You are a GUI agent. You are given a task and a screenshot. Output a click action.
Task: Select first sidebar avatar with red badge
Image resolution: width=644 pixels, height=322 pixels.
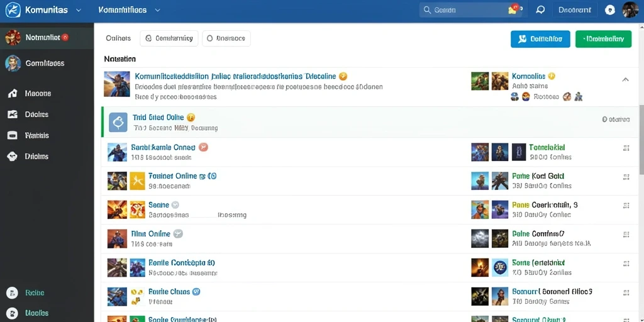pyautogui.click(x=13, y=37)
